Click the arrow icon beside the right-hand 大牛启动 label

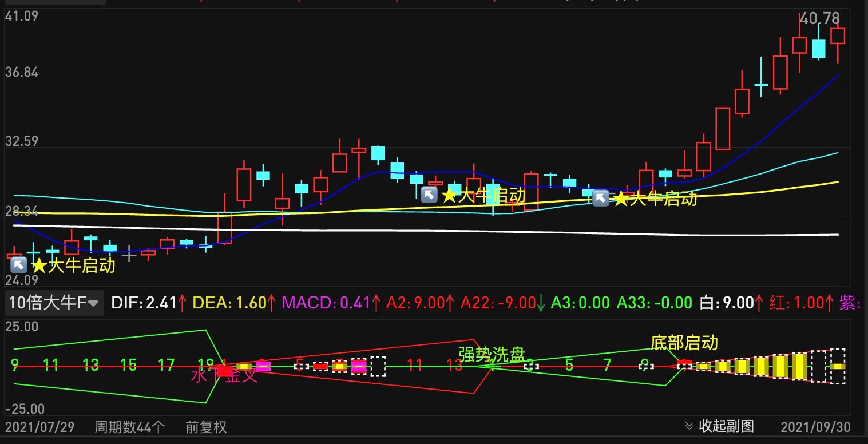600,198
